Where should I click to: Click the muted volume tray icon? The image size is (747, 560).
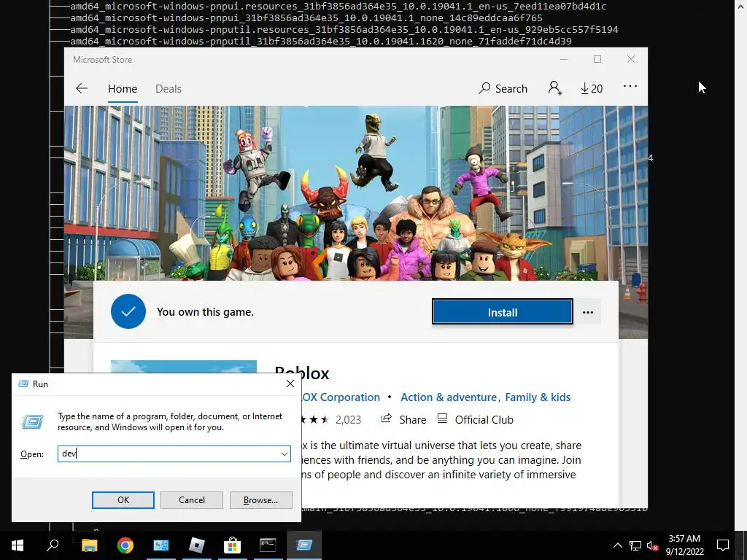(653, 545)
